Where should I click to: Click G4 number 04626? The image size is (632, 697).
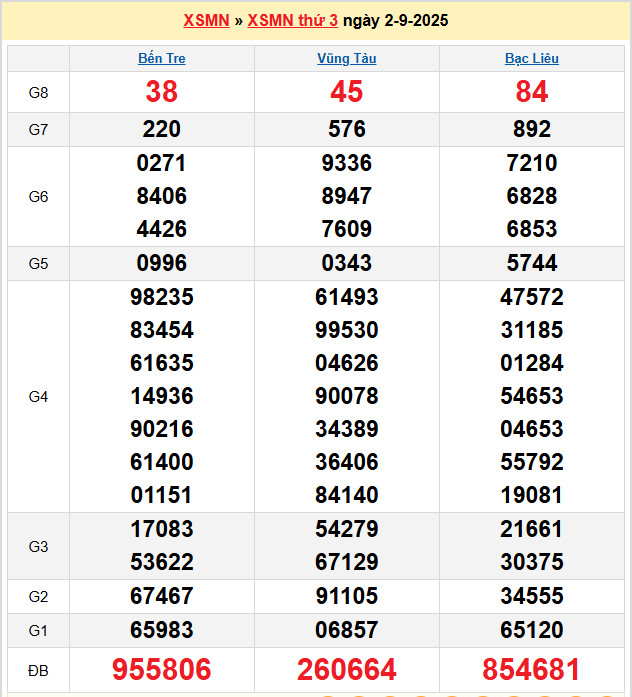347,363
